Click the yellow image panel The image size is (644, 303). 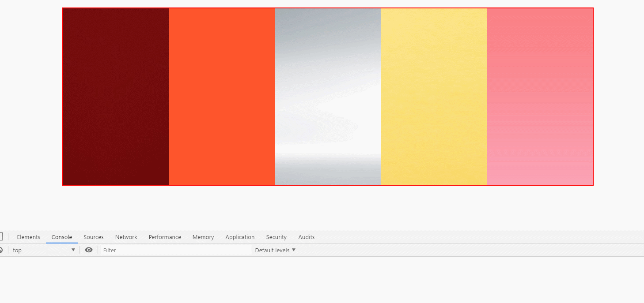pos(434,97)
